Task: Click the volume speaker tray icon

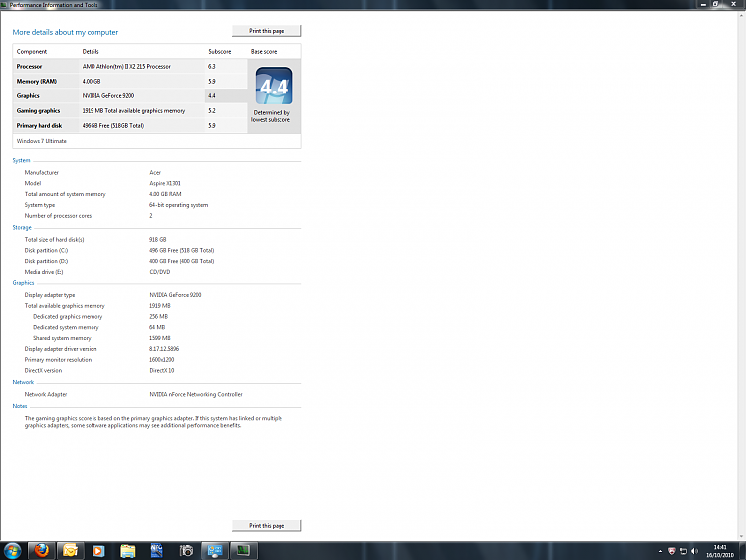Action: click(694, 551)
